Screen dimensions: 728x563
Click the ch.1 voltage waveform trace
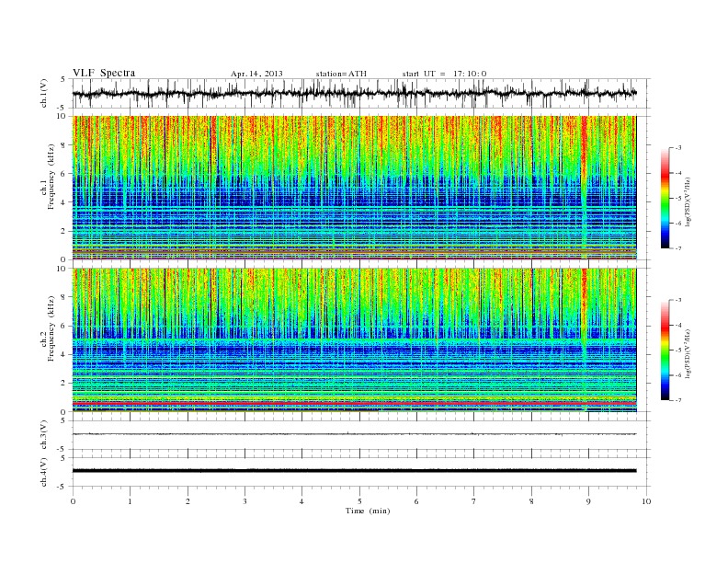pyautogui.click(x=354, y=93)
